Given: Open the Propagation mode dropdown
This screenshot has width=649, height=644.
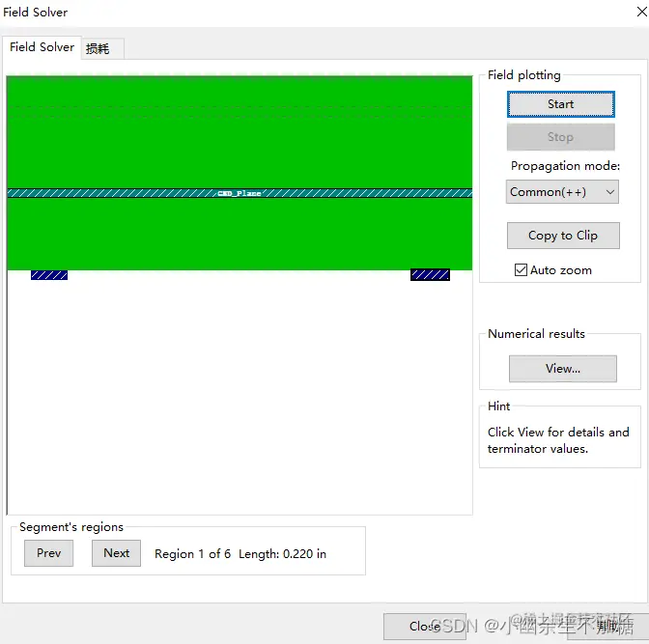Looking at the screenshot, I should [x=562, y=192].
